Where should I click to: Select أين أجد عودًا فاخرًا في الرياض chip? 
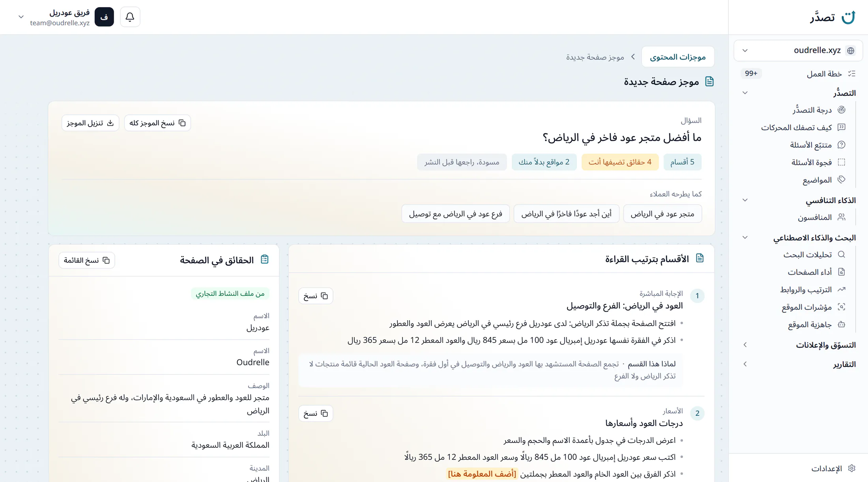click(x=567, y=214)
